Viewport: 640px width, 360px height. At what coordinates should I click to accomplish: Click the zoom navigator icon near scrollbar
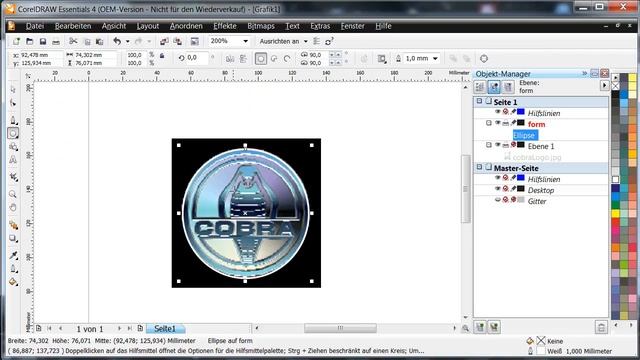(x=465, y=328)
